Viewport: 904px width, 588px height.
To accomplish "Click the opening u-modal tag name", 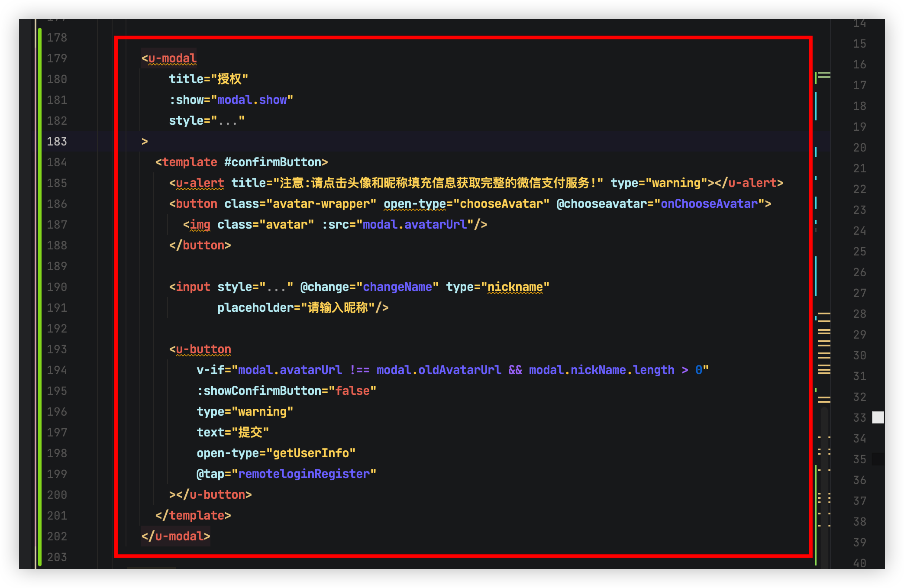I will point(172,58).
